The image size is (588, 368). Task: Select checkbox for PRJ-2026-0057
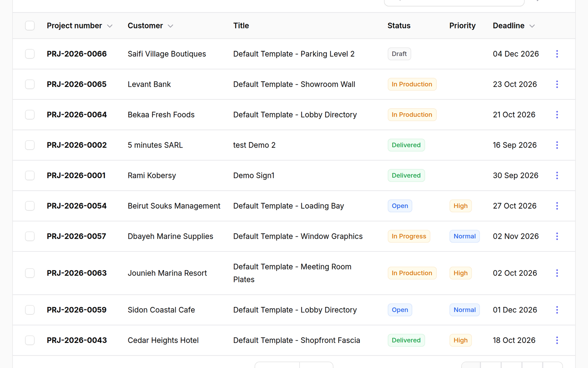pos(30,236)
